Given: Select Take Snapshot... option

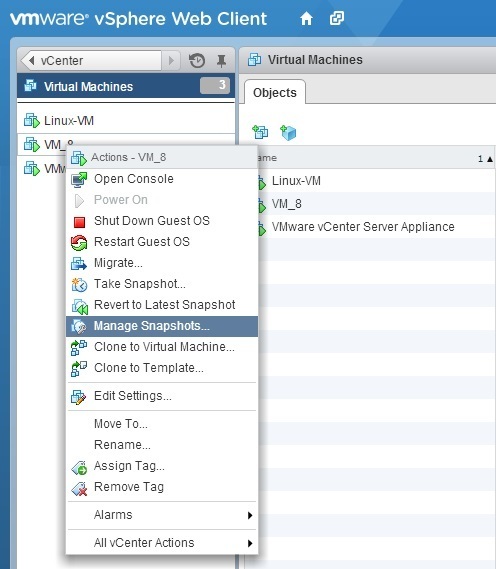Looking at the screenshot, I should point(162,284).
